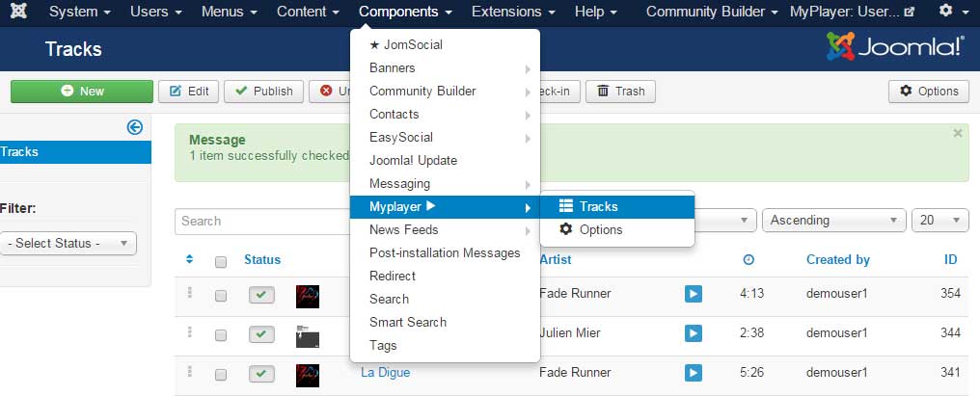The width and height of the screenshot is (980, 396).
Task: Toggle published status for La Digue
Action: pos(261,374)
